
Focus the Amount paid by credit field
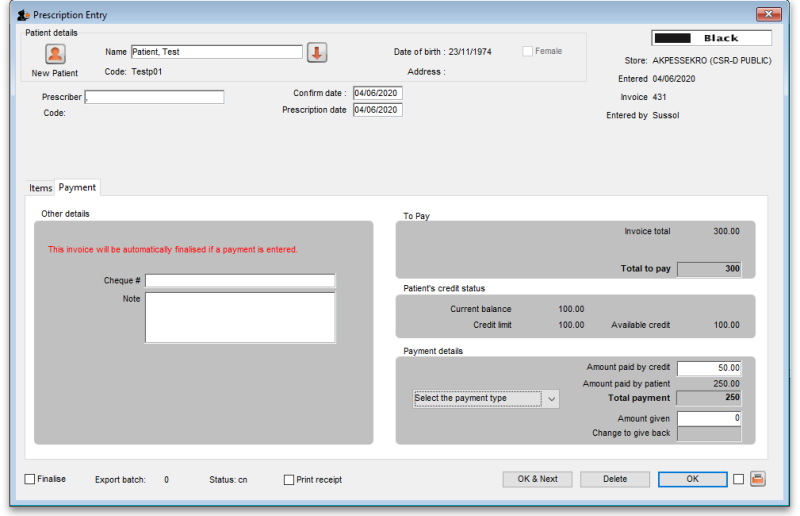(x=709, y=368)
